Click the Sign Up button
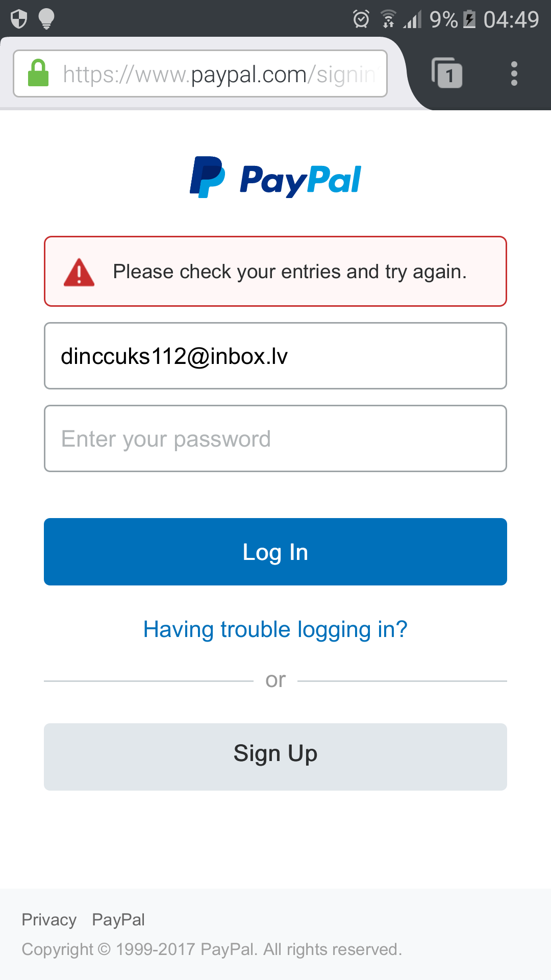Viewport: 551px width, 980px height. (275, 757)
